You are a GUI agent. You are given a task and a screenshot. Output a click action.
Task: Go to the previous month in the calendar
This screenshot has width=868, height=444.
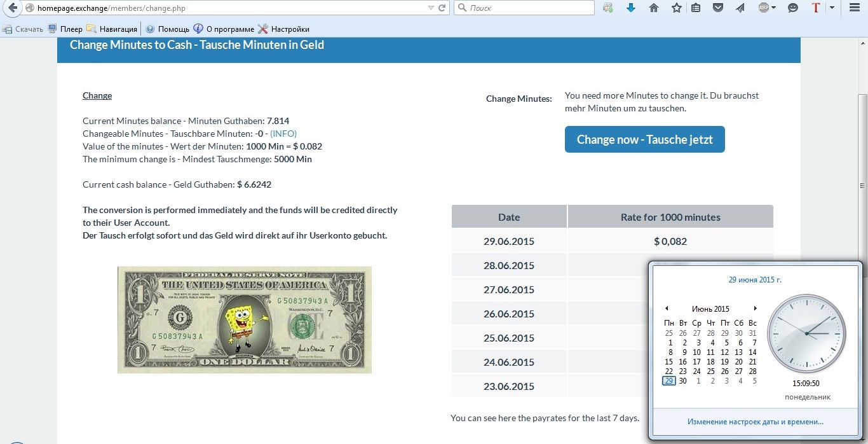click(667, 309)
